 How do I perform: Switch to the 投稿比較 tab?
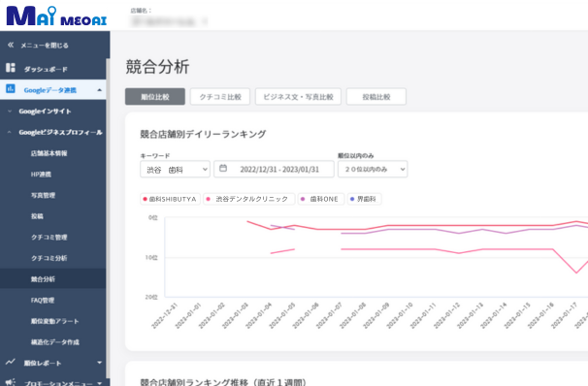(376, 97)
